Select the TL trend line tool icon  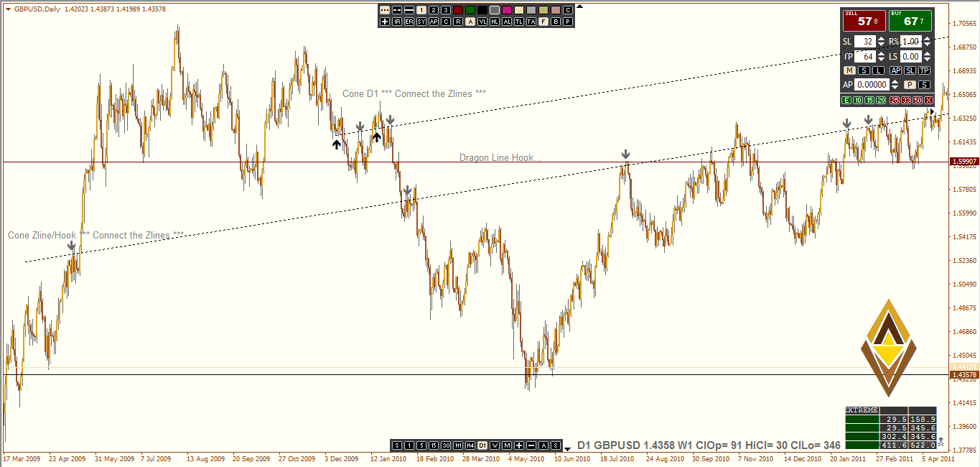[518, 21]
